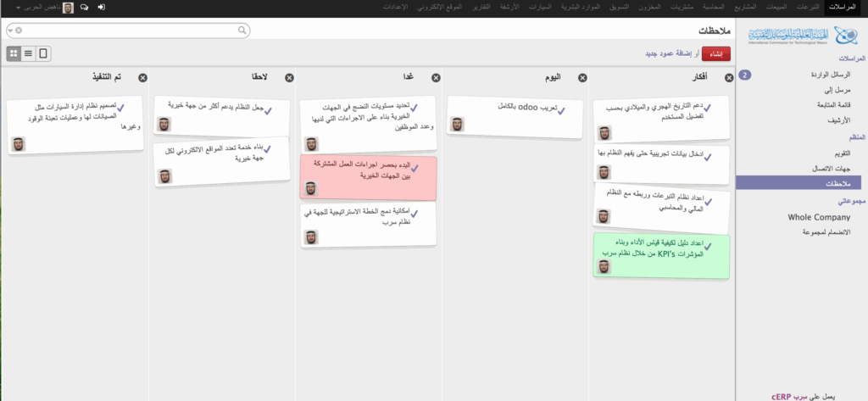Open the التبرعات top menu
The width and height of the screenshot is (868, 401).
coord(808,7)
